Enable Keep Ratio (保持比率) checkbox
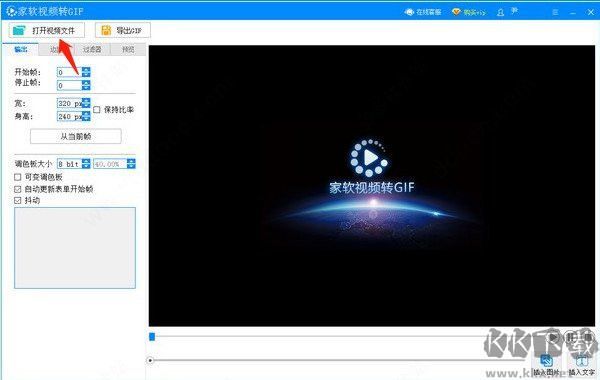Screen dimensions: 600x380 pos(97,110)
